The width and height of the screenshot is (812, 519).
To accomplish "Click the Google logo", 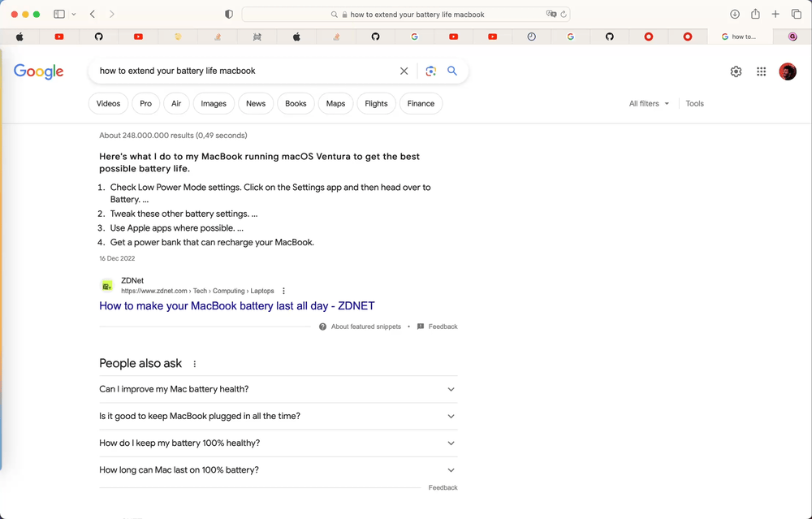I will tap(38, 71).
